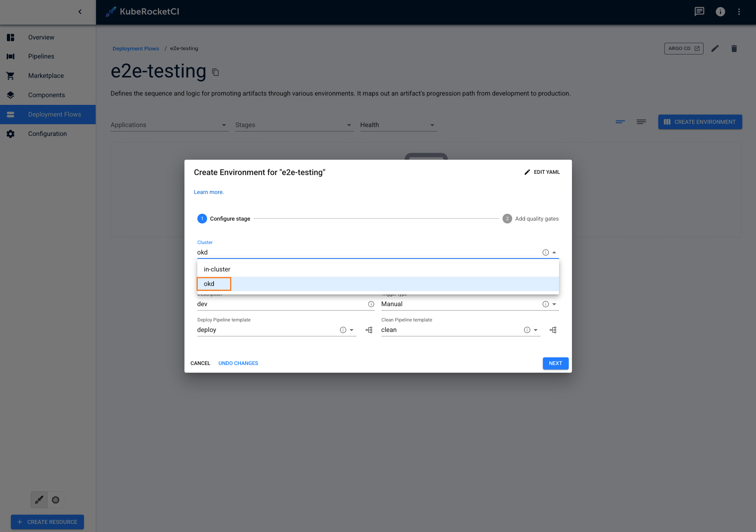Collapse the sidebar with the chevron

click(80, 12)
